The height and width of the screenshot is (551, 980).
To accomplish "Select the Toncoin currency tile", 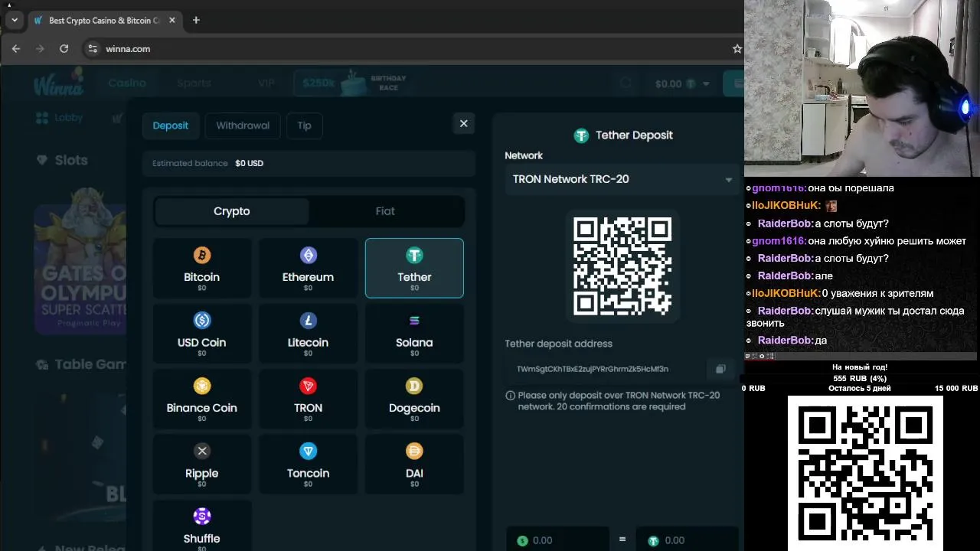I will point(308,465).
